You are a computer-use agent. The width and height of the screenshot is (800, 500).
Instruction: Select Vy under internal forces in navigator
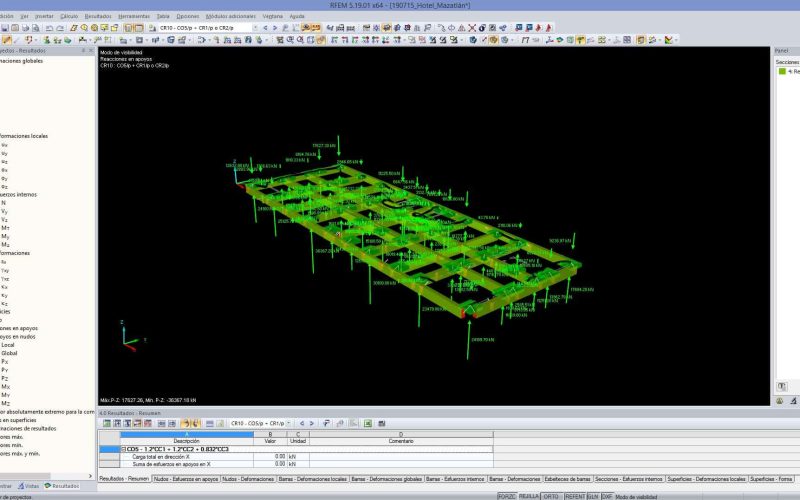pos(4,211)
